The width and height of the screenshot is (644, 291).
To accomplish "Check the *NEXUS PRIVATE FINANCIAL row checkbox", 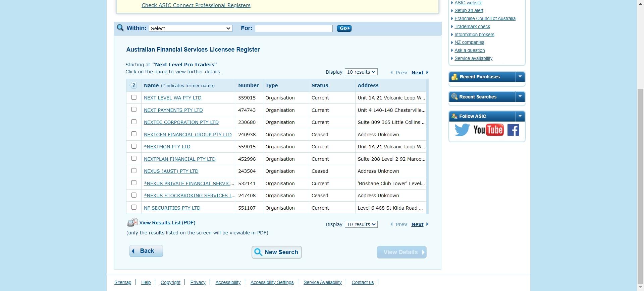I will coord(134,183).
